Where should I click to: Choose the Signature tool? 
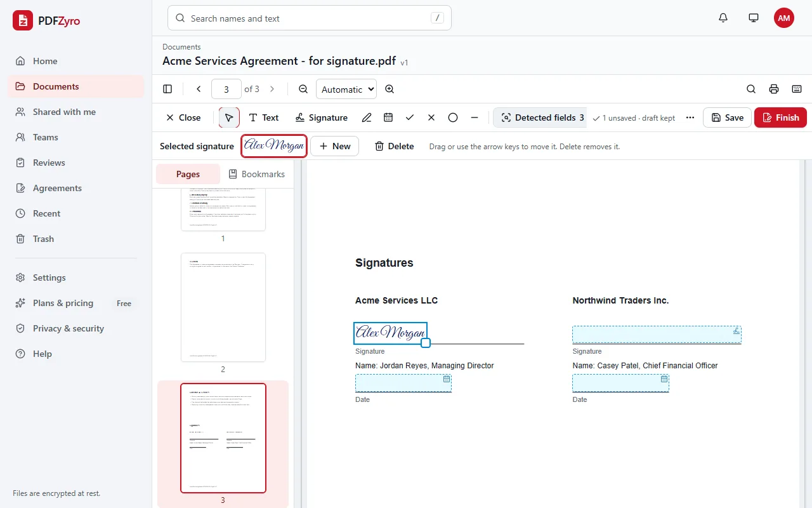pos(322,117)
